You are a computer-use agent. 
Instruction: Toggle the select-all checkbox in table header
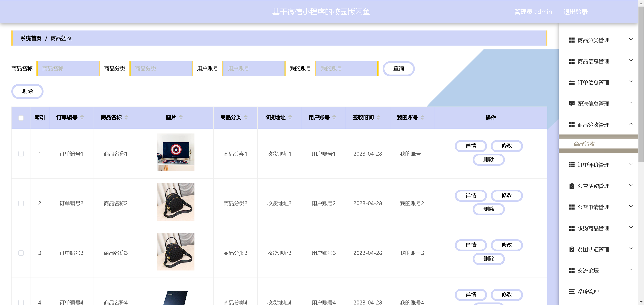(21, 118)
